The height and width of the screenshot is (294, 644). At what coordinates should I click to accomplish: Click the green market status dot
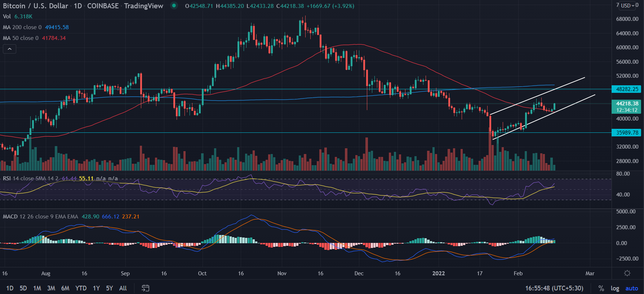(x=174, y=6)
